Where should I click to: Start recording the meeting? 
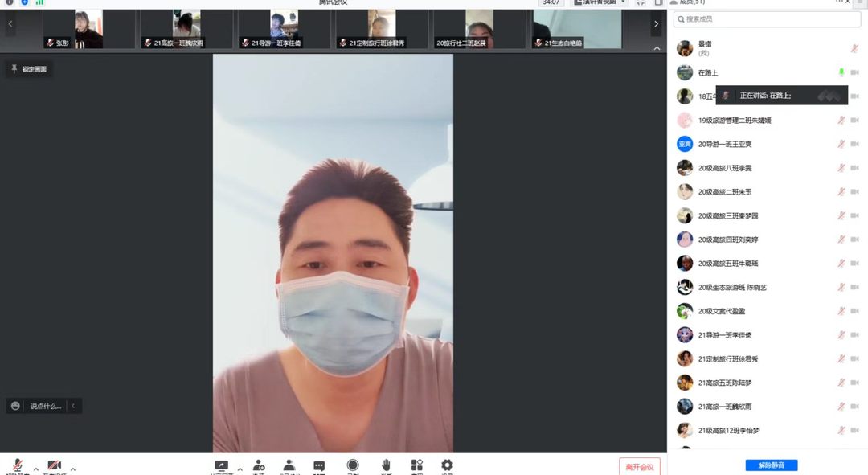point(353,465)
